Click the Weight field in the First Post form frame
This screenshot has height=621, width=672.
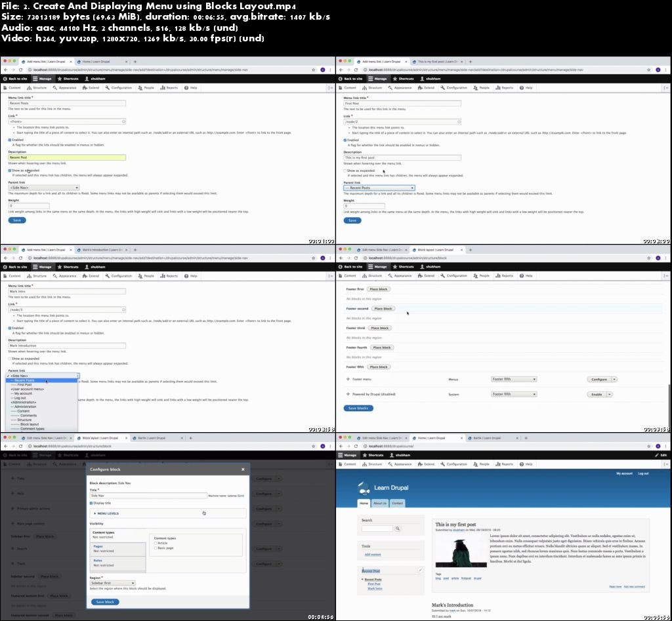(x=364, y=206)
